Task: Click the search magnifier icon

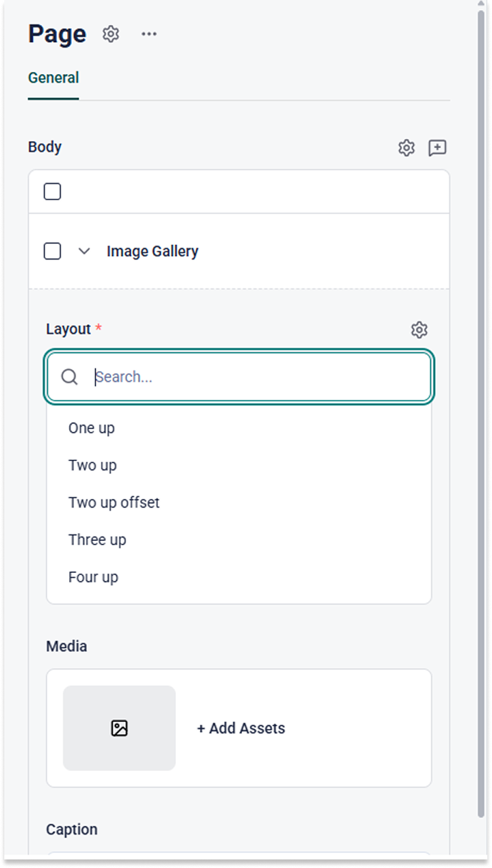Action: 69,376
